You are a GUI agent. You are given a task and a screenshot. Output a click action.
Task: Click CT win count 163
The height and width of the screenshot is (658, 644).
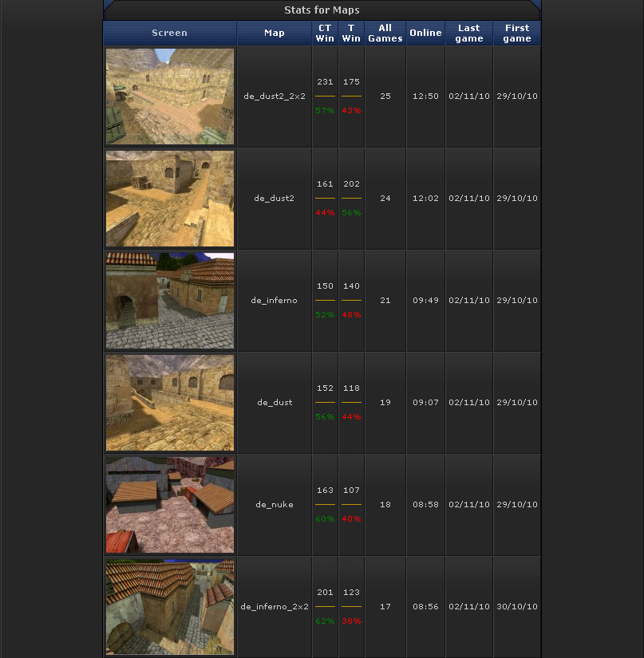coord(325,491)
